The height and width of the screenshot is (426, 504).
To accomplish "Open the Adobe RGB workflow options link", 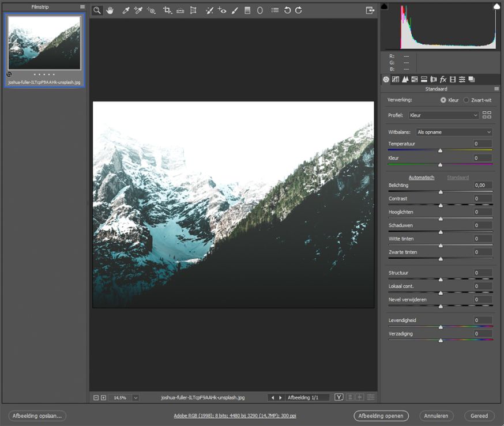I will (x=235, y=416).
